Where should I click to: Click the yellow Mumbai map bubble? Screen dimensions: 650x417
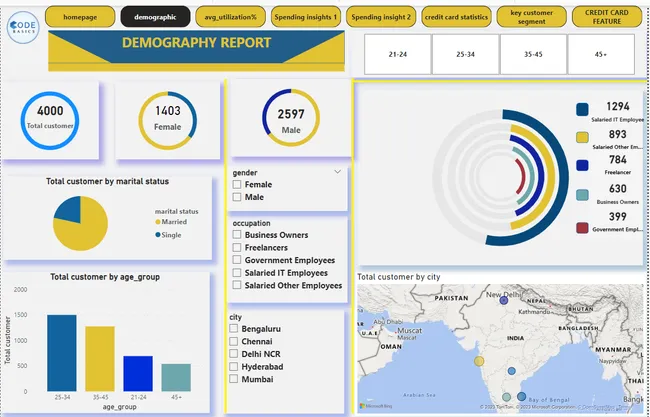(479, 361)
